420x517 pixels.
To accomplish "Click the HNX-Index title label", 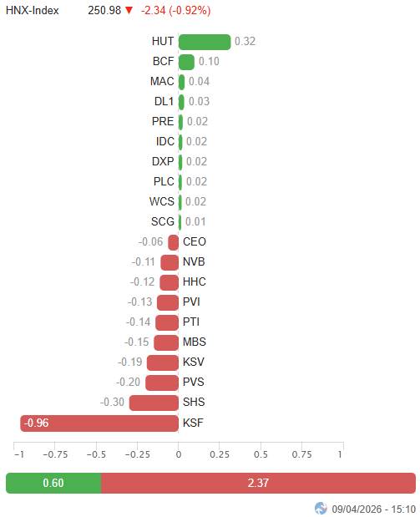I will [33, 11].
